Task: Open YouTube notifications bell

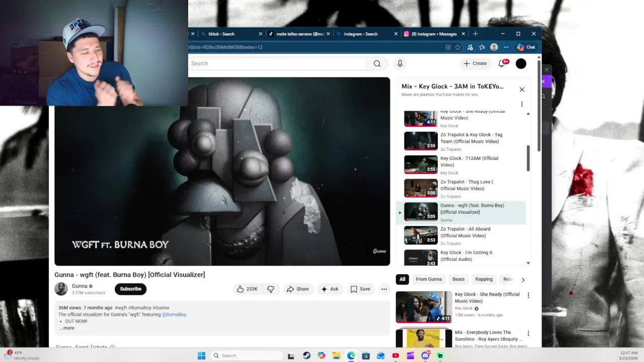Action: [x=502, y=63]
